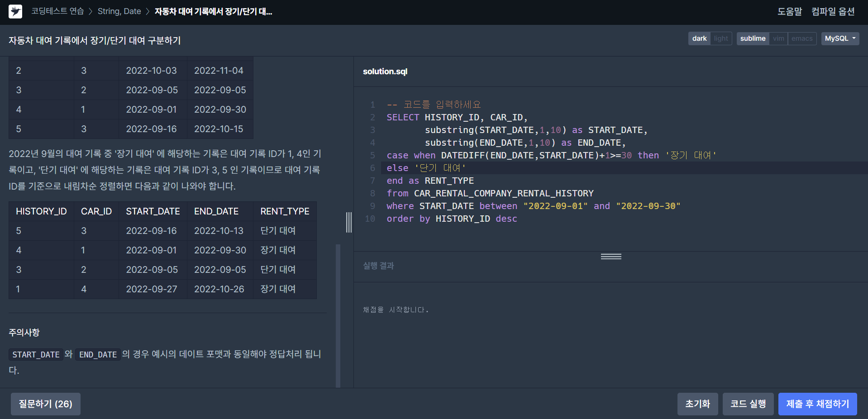868x419 pixels.
Task: Click the 2022-10-26 cell
Action: click(x=219, y=289)
